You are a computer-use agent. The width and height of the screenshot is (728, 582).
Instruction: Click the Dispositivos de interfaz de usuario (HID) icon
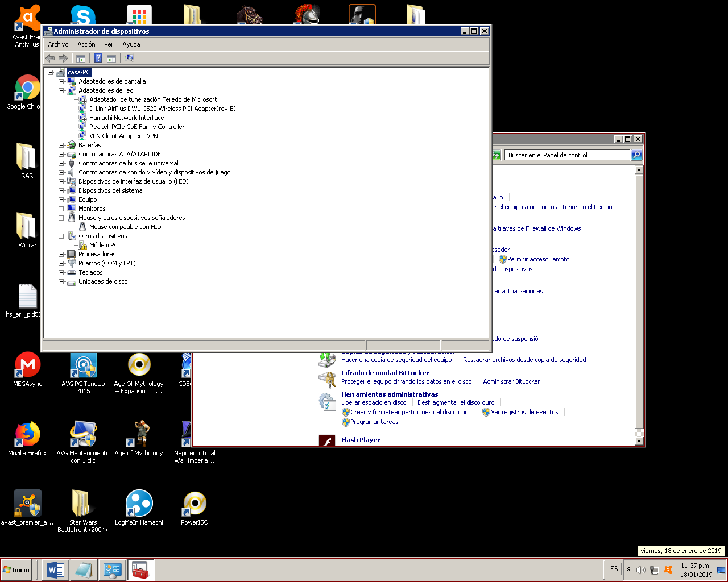tap(72, 181)
